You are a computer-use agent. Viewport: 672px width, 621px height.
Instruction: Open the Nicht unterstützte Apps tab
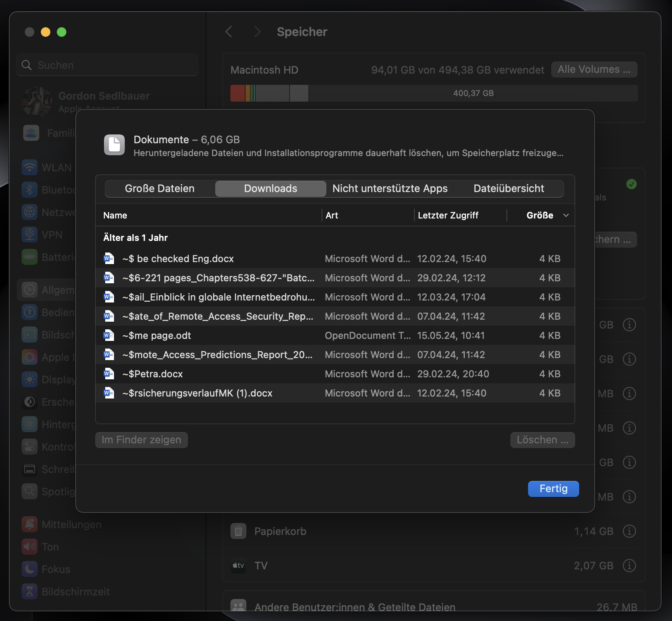pyautogui.click(x=389, y=188)
